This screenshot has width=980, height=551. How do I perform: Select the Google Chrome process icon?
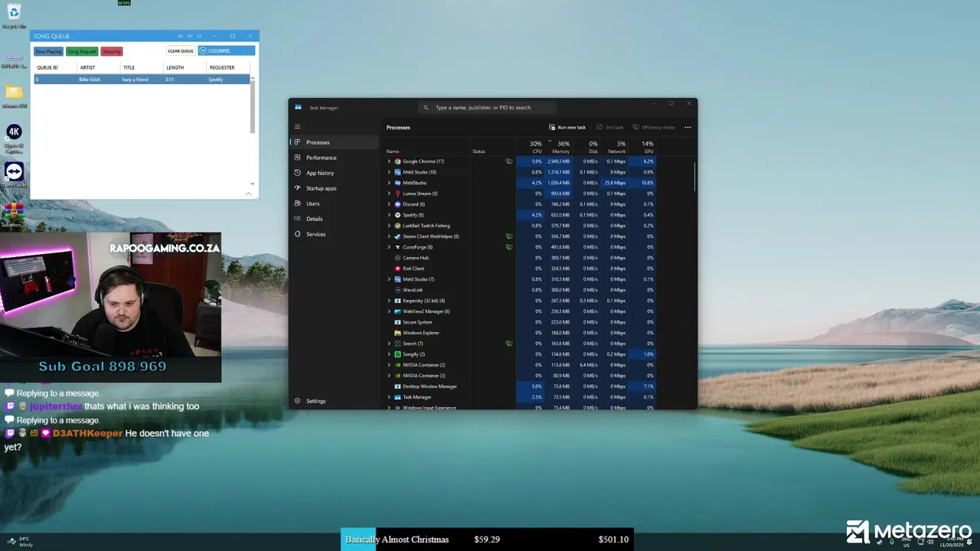[x=397, y=161]
